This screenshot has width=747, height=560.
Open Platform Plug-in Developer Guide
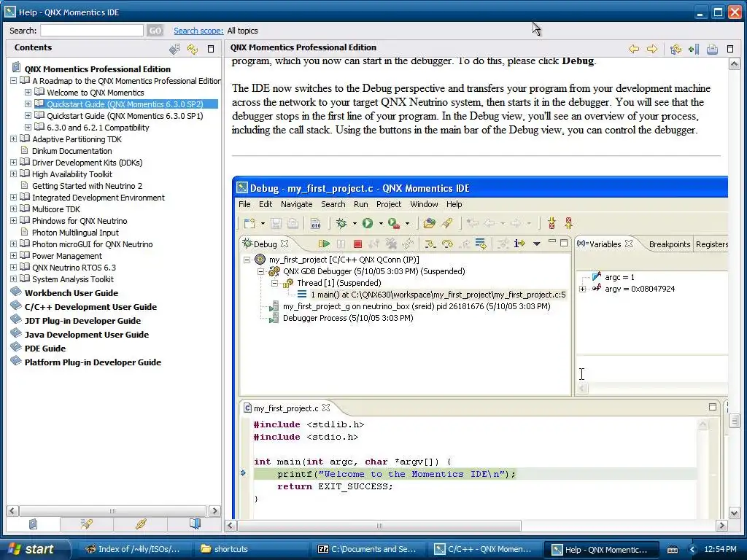pos(93,362)
